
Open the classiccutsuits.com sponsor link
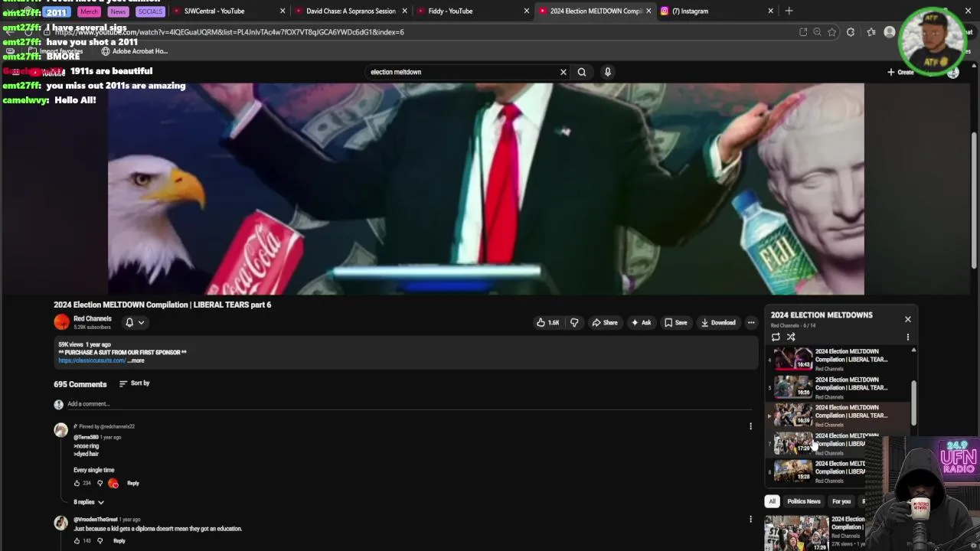92,360
